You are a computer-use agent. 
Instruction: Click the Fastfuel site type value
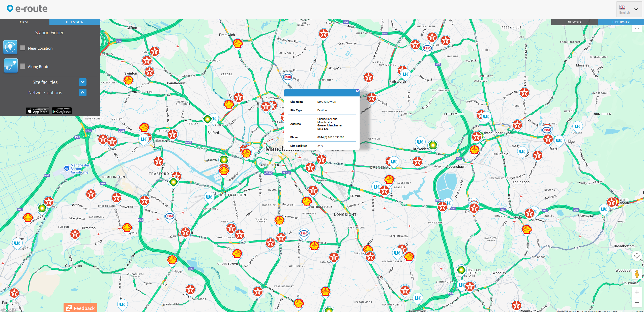click(x=322, y=111)
